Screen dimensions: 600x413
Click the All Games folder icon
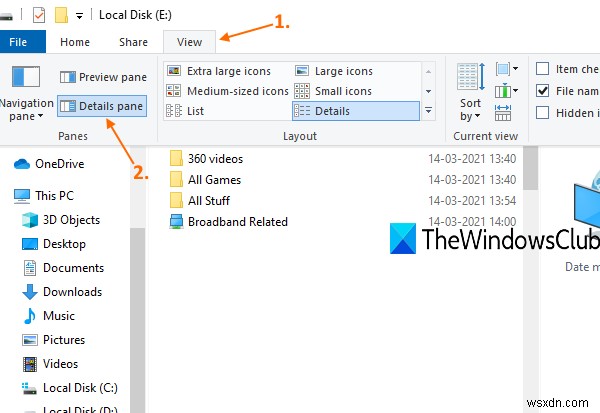[x=176, y=179]
